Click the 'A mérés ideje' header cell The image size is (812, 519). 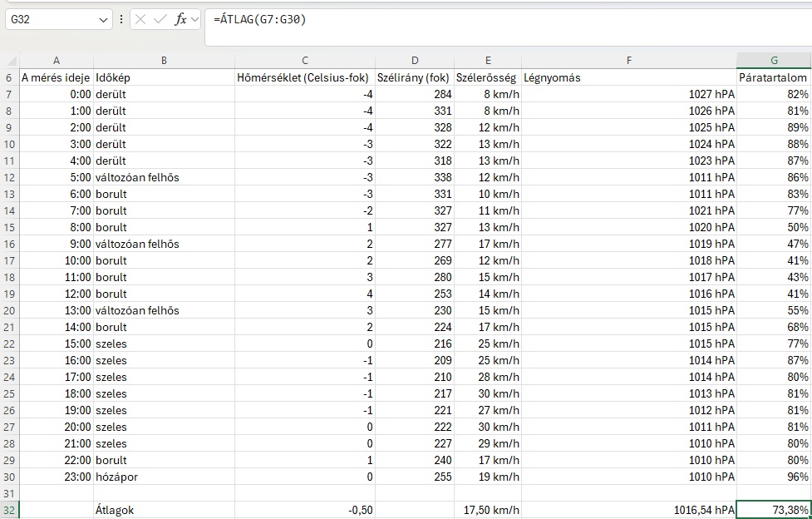pos(57,78)
